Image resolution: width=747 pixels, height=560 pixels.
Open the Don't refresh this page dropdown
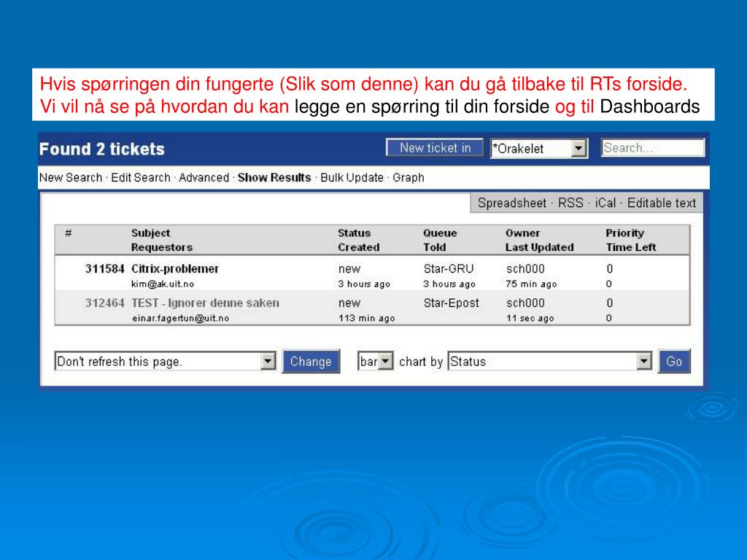point(166,362)
